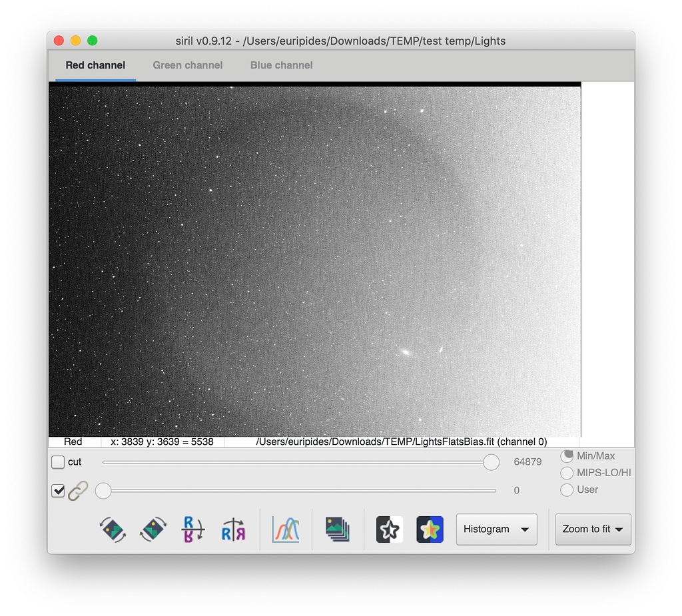The width and height of the screenshot is (682, 616).
Task: Switch scaling mode to User
Action: 567,490
